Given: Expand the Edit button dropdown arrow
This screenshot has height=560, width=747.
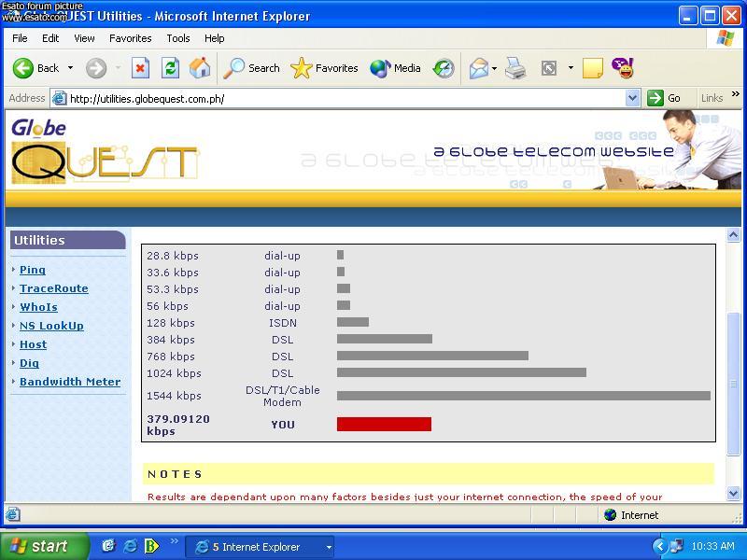Looking at the screenshot, I should (x=571, y=68).
